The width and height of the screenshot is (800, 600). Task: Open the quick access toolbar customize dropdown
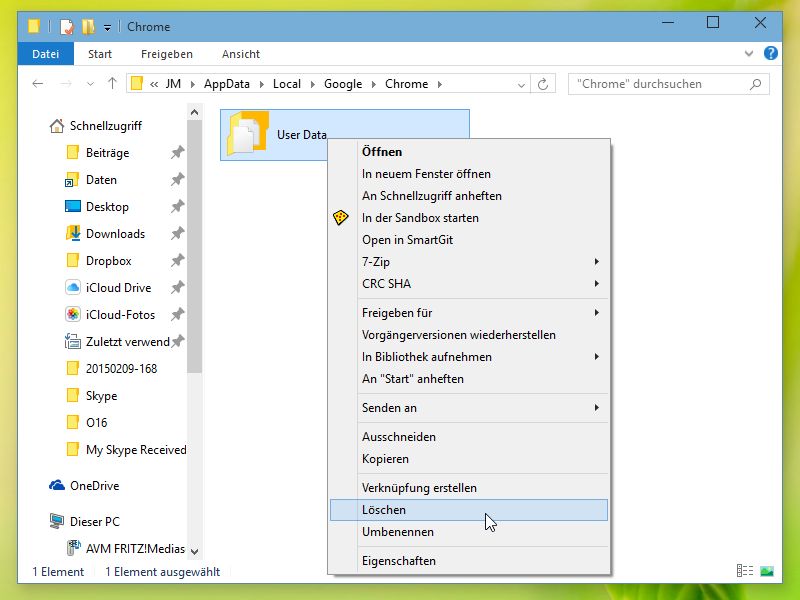(107, 28)
